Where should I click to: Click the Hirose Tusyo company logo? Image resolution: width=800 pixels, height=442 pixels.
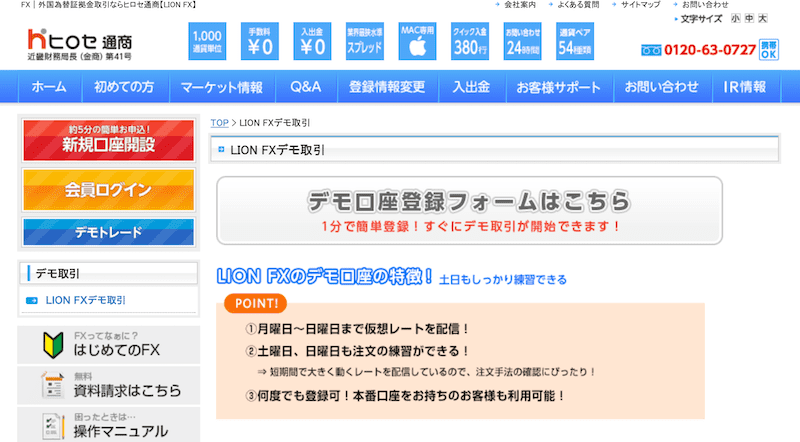pos(80,44)
